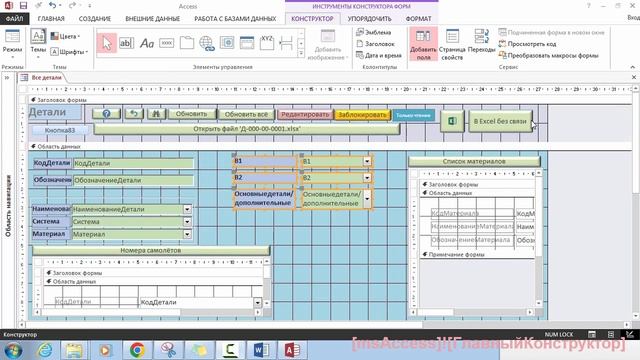
Task: Select the Обновить form button
Action: (x=191, y=114)
